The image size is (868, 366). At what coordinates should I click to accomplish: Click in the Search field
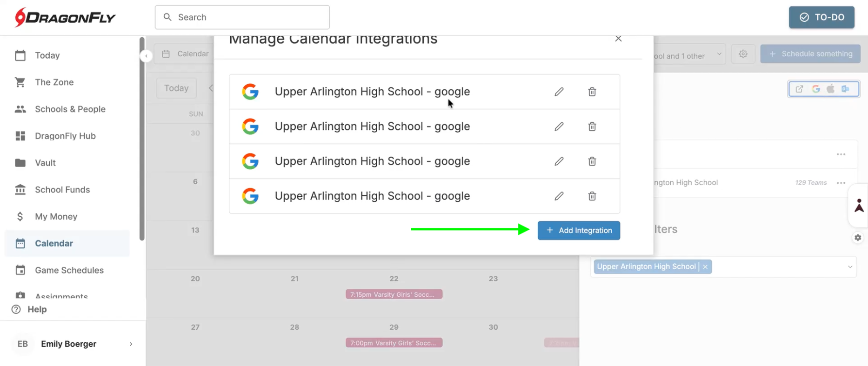[242, 17]
